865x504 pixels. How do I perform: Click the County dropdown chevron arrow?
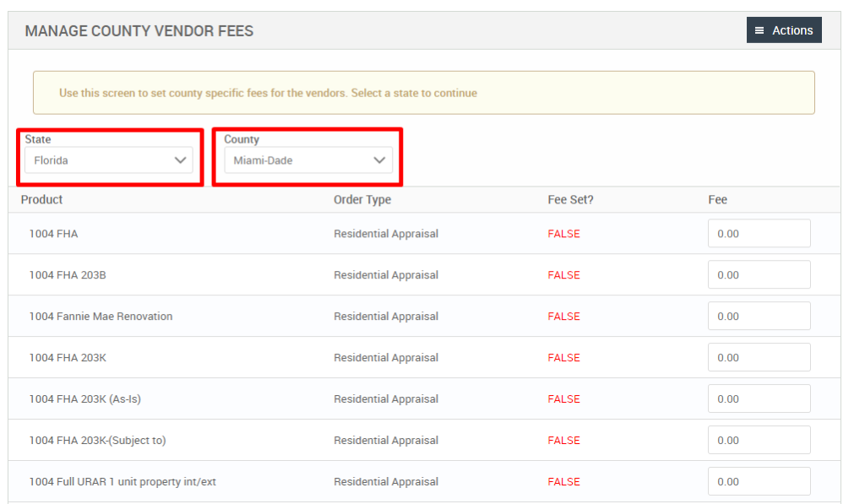[x=379, y=160]
